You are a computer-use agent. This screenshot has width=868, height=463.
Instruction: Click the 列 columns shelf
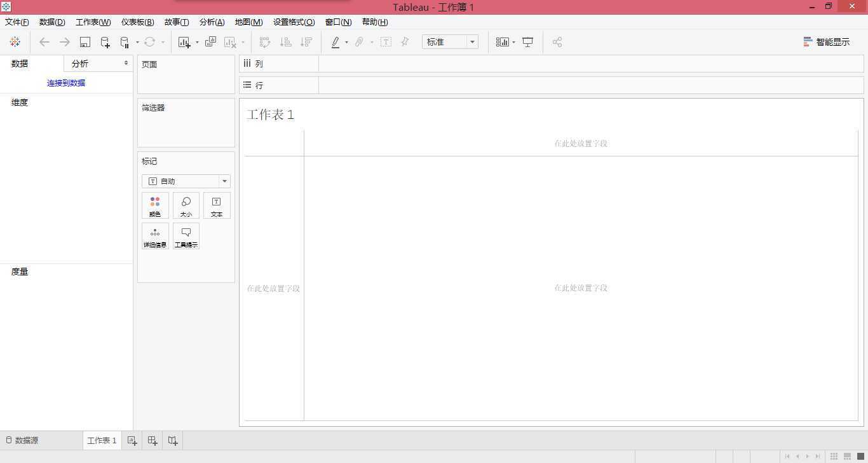point(551,64)
